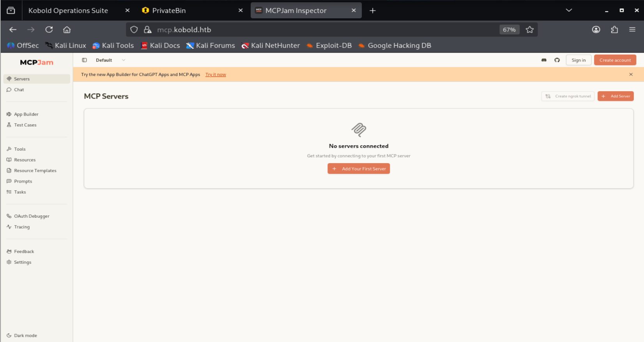Open the Kali Tools bookmark

coord(113,46)
